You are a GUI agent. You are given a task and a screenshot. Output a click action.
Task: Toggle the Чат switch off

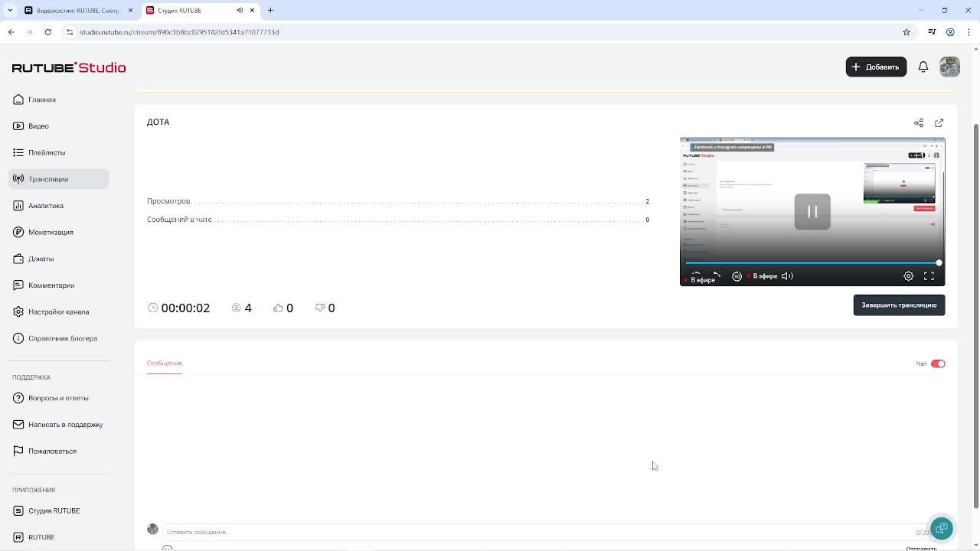(938, 364)
